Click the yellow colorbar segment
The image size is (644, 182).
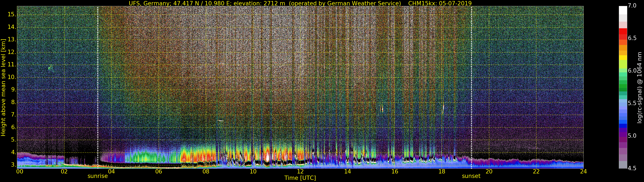(623, 58)
